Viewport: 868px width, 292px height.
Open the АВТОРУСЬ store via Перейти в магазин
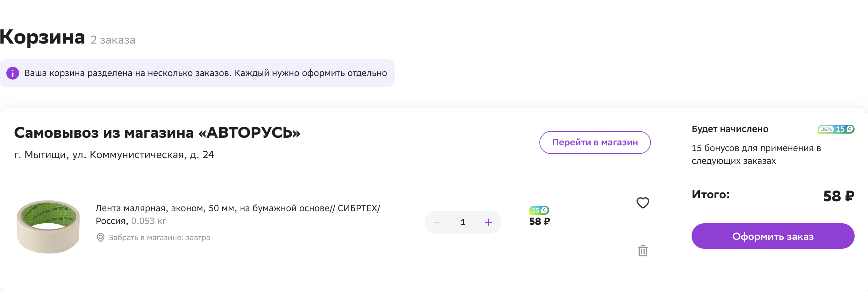(x=595, y=143)
